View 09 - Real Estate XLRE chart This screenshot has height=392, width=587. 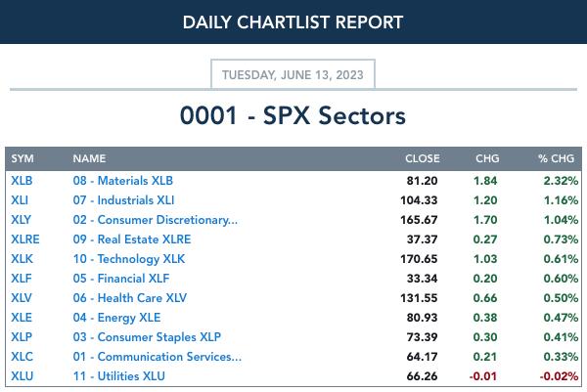pyautogui.click(x=132, y=240)
